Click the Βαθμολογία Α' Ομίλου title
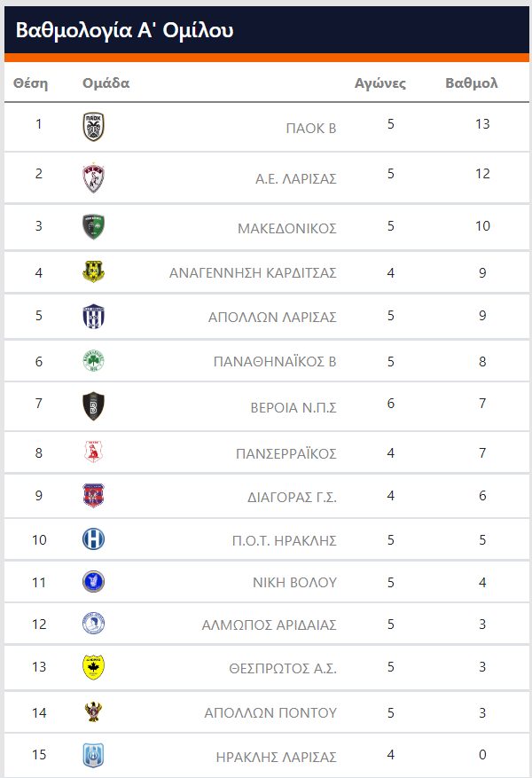 tap(124, 30)
